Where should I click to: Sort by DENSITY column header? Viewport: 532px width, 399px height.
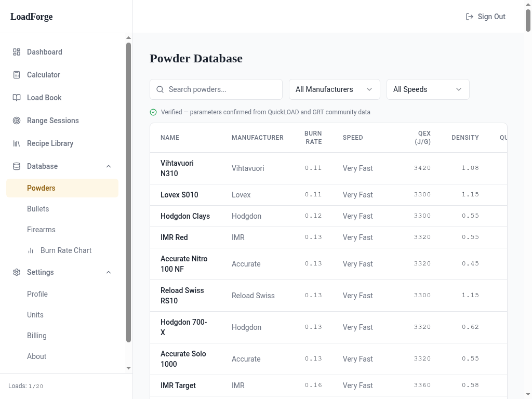click(465, 138)
